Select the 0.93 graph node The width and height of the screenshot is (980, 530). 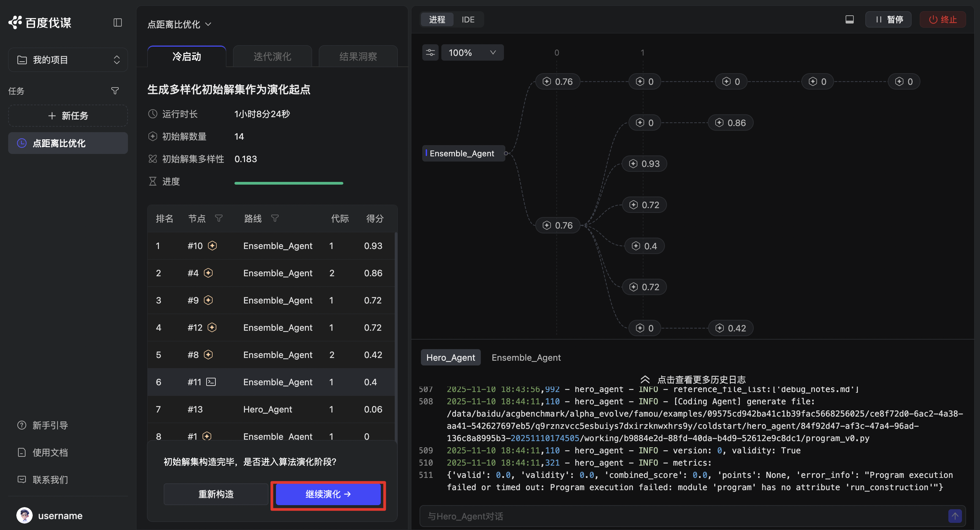pyautogui.click(x=644, y=164)
